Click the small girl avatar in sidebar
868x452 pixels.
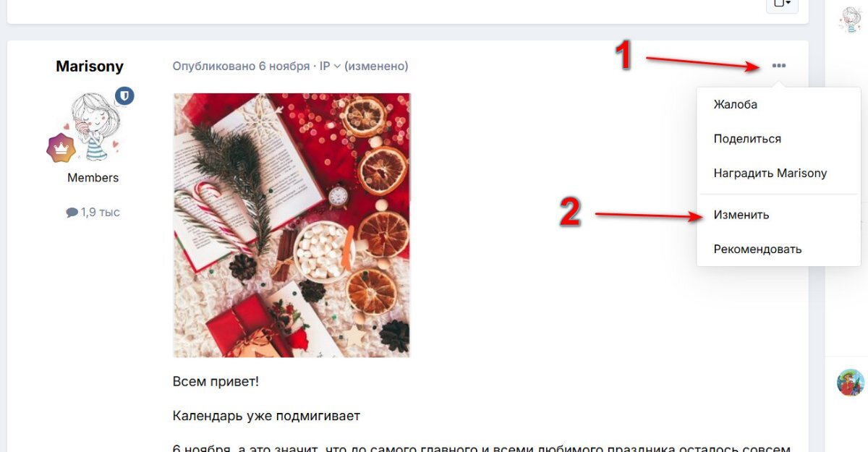click(x=849, y=20)
